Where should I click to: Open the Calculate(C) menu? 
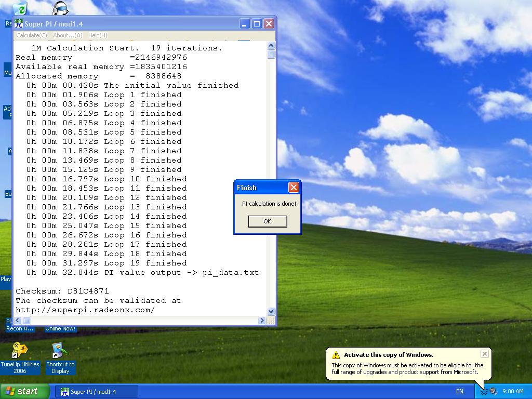(x=32, y=35)
